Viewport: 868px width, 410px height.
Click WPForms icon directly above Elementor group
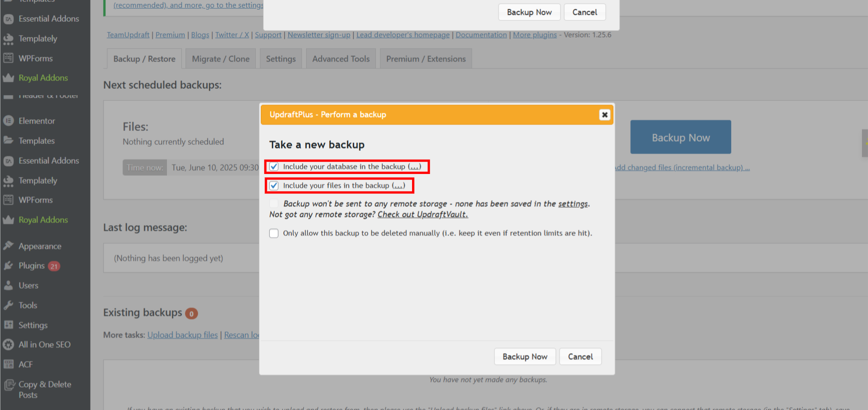(x=8, y=58)
